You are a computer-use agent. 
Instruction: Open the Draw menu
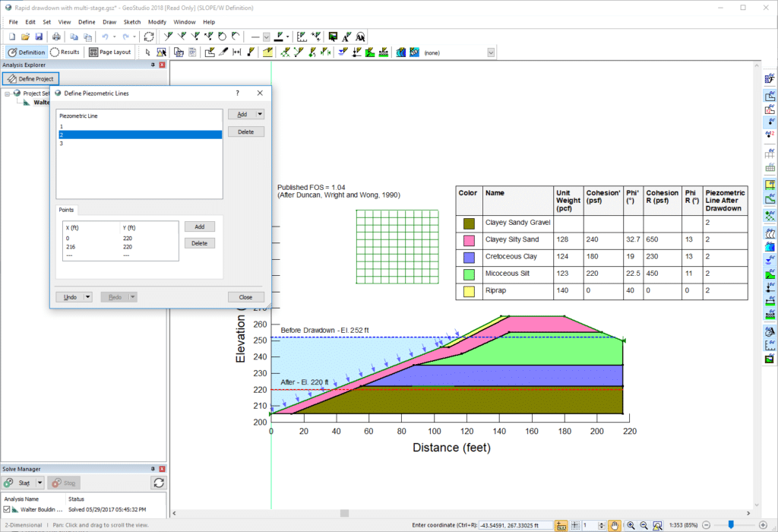tap(109, 22)
